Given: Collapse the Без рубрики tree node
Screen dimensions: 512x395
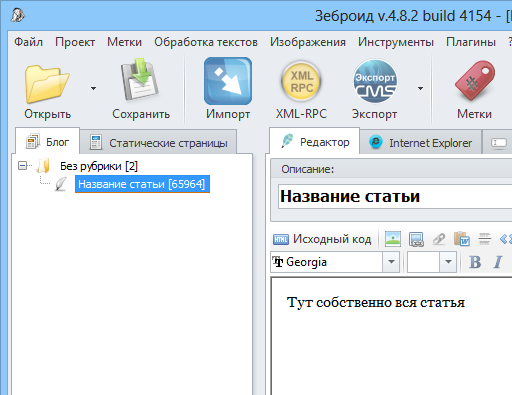Looking at the screenshot, I should (22, 165).
